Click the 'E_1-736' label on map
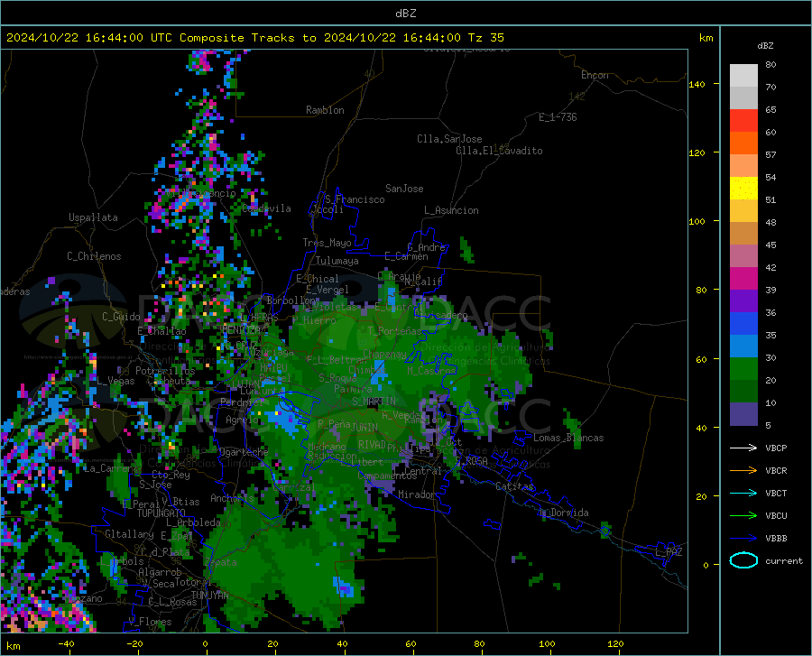This screenshot has height=656, width=812. point(558,117)
